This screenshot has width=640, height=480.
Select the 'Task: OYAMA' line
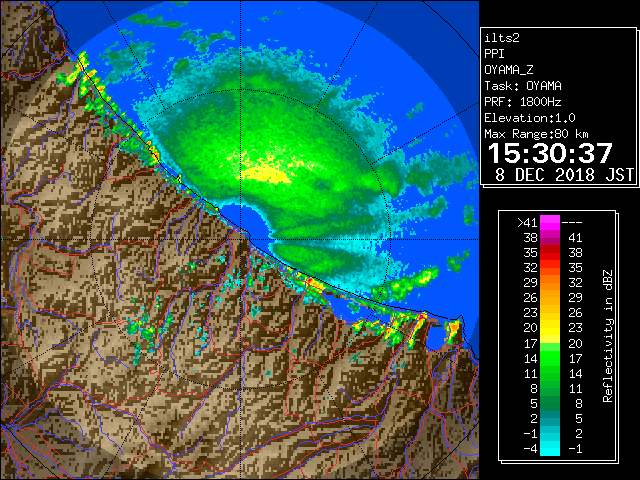[x=523, y=86]
